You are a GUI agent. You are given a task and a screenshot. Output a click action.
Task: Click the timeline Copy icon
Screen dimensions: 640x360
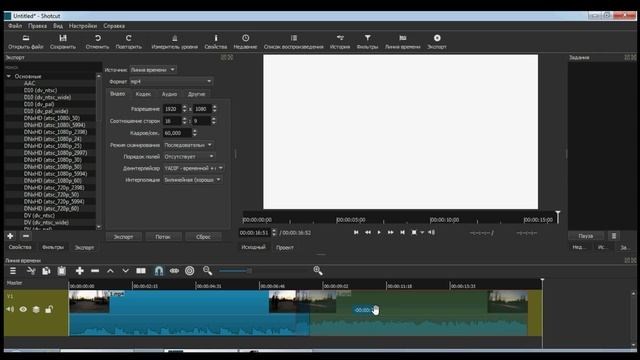[x=46, y=271]
